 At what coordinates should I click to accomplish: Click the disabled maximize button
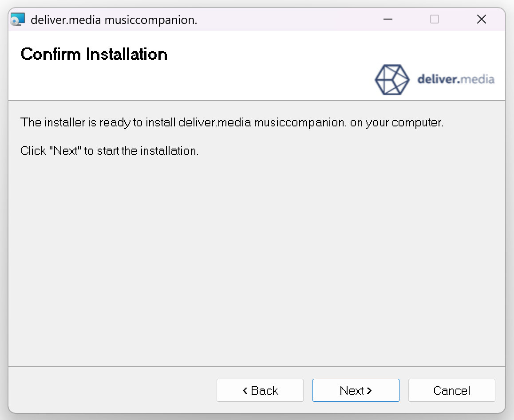point(435,20)
